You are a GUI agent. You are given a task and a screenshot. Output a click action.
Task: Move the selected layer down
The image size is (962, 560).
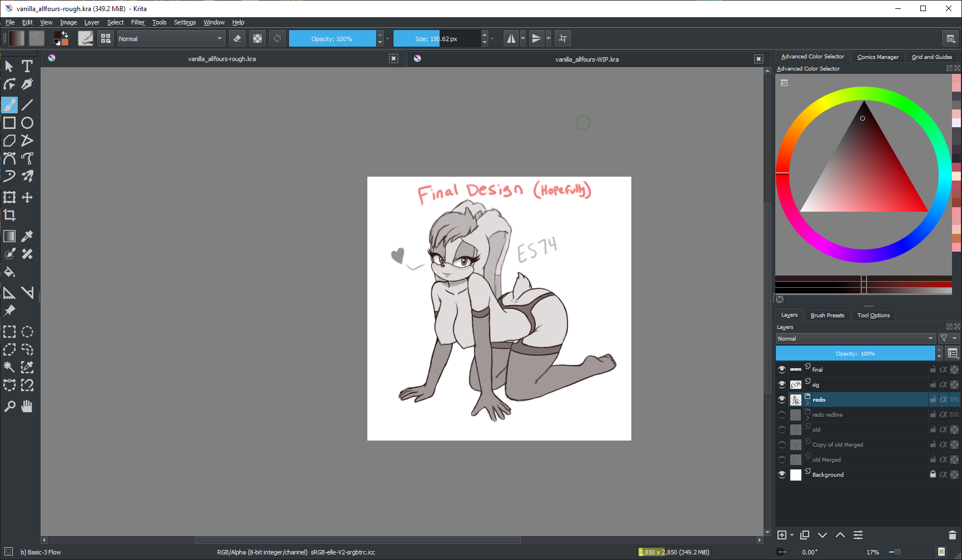coord(823,535)
